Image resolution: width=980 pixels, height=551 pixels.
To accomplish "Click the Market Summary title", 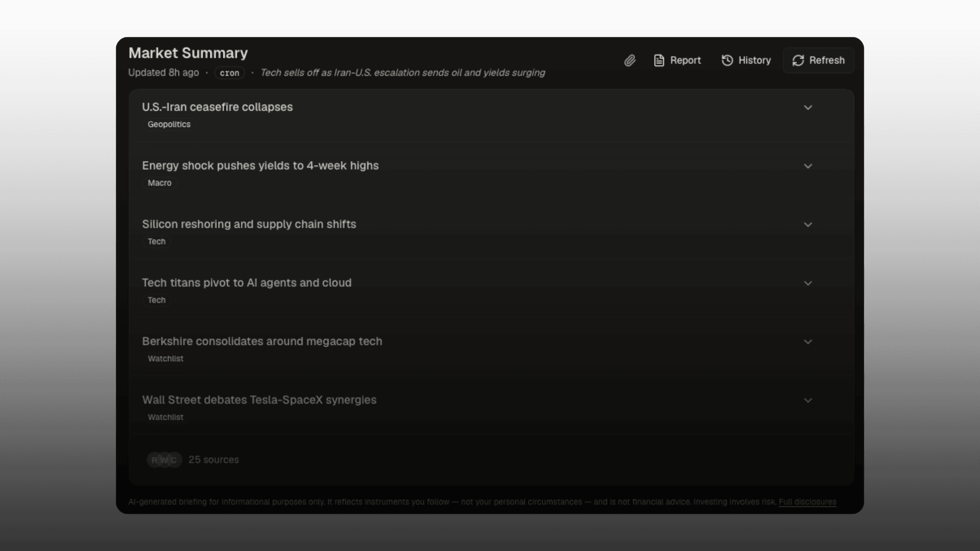I will (x=188, y=53).
